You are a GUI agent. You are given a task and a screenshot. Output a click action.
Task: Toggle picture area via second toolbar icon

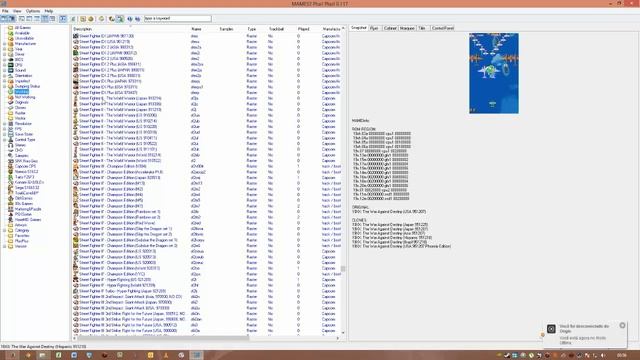12,19
